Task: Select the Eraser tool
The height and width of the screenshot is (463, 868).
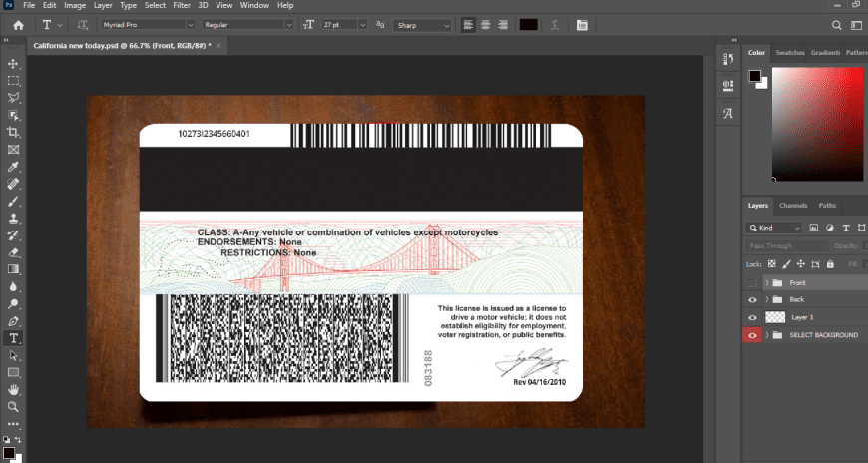Action: (x=13, y=252)
